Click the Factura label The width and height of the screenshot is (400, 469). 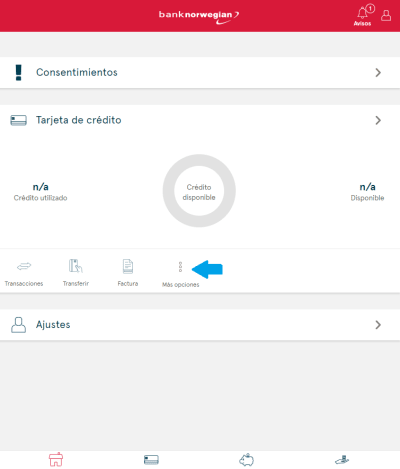[x=128, y=284]
